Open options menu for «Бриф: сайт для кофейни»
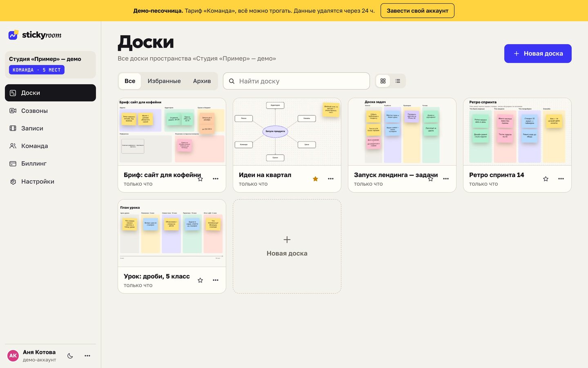Image resolution: width=588 pixels, height=368 pixels. [x=216, y=179]
